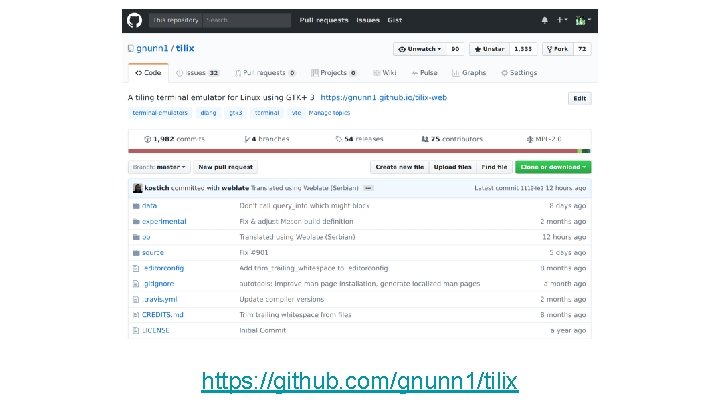Edit the repository description
This screenshot has height=405, width=720.
tap(579, 98)
